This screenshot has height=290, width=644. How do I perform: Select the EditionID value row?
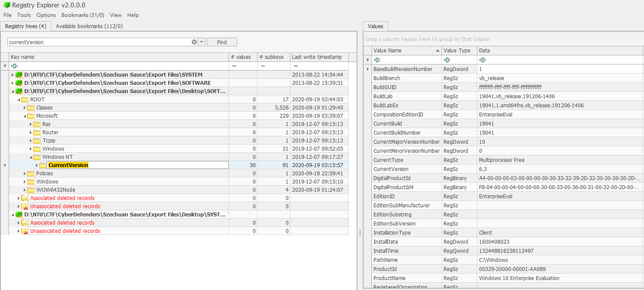[504, 197]
